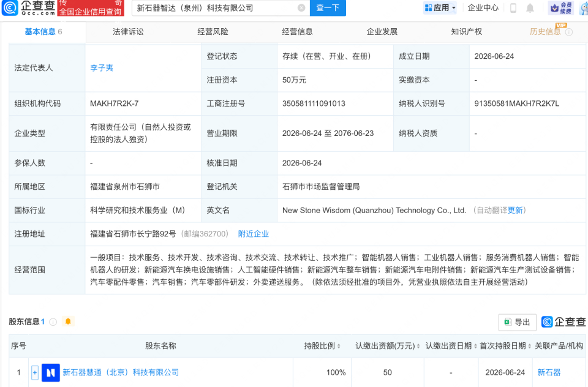Select business term 2026-06-24 至 2076-06-23

tap(328, 133)
